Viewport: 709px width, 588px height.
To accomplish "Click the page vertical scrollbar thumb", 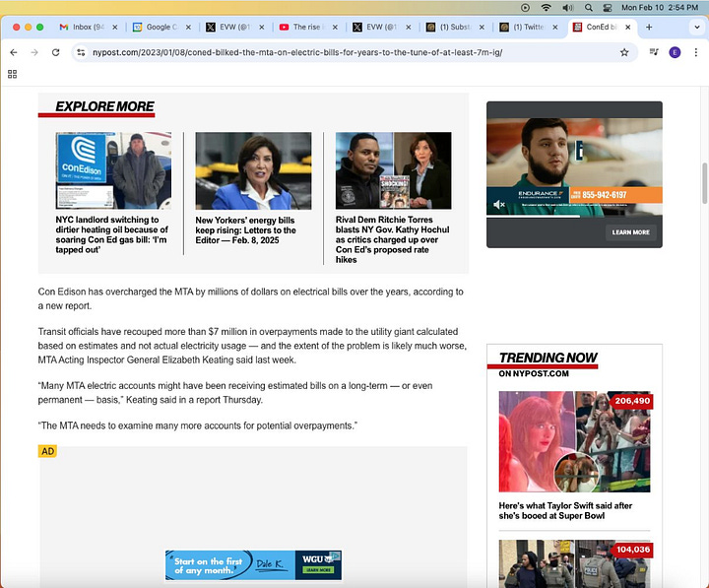I will pyautogui.click(x=704, y=183).
